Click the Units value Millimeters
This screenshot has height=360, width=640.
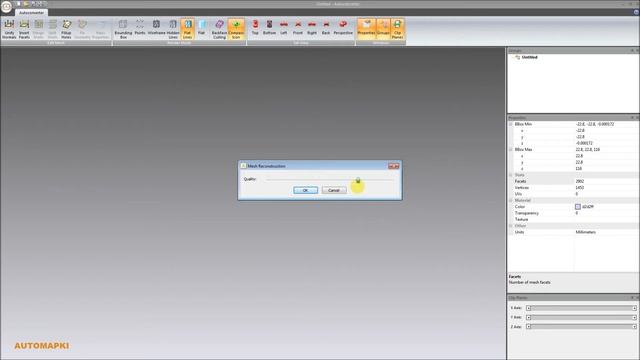[585, 232]
